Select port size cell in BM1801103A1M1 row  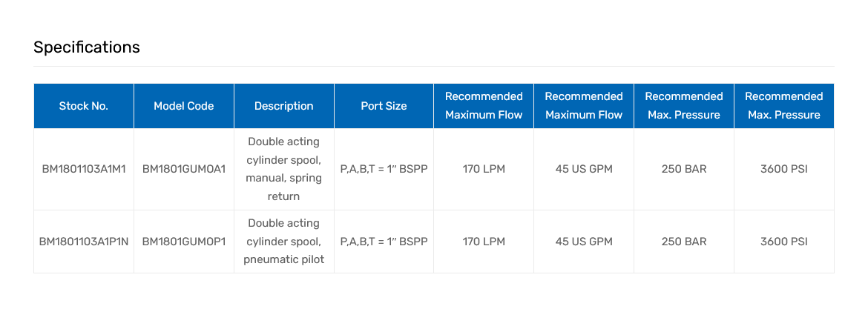[x=384, y=169]
